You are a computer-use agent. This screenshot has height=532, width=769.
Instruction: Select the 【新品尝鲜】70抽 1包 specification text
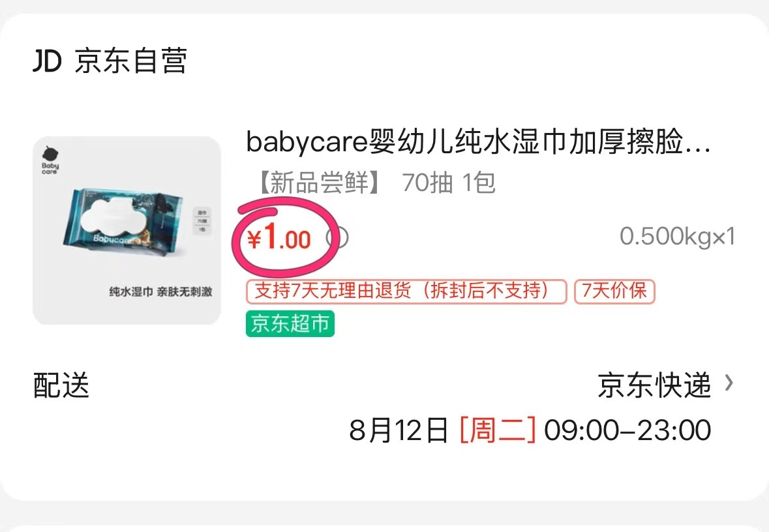click(x=374, y=183)
